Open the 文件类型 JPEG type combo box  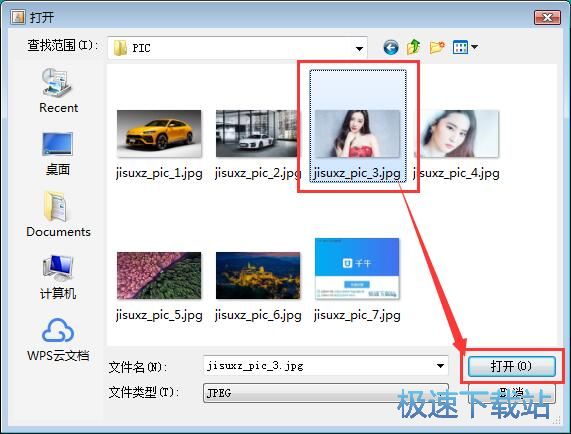click(x=326, y=393)
